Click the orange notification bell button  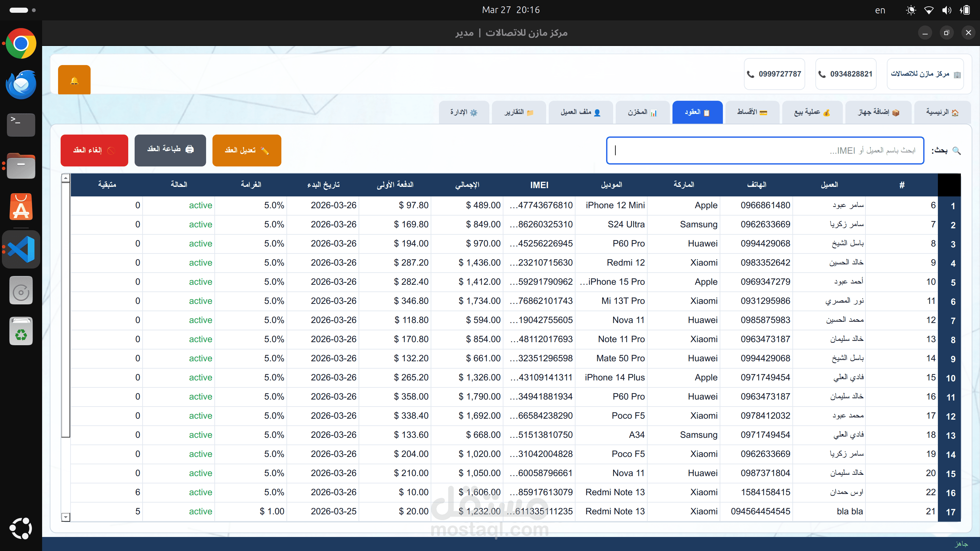(74, 80)
